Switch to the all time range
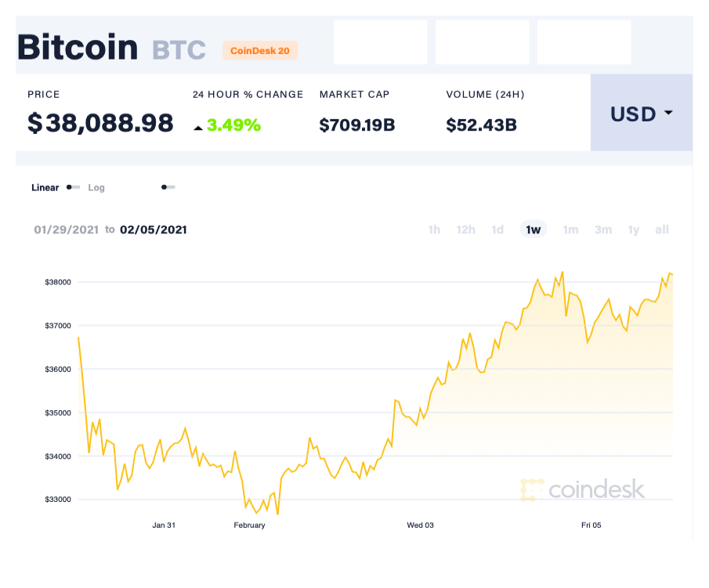709x588 pixels. [x=662, y=229]
